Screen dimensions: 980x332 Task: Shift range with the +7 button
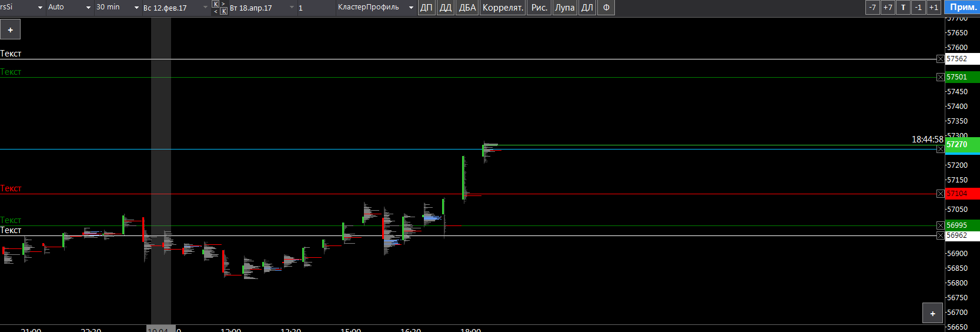(888, 8)
